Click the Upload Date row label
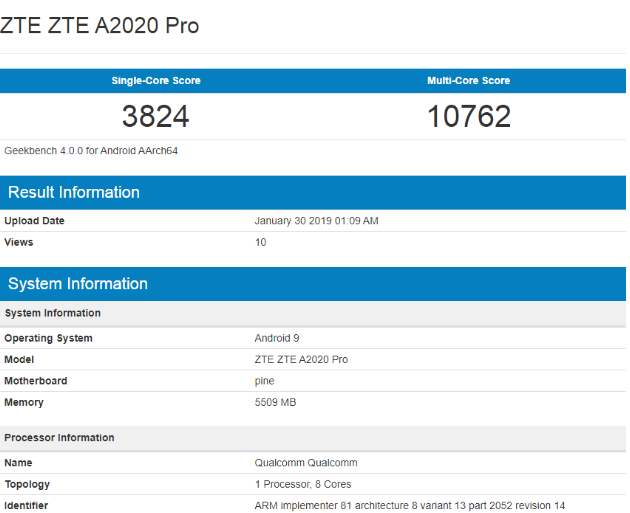Image resolution: width=630 pixels, height=513 pixels. pyautogui.click(x=34, y=221)
